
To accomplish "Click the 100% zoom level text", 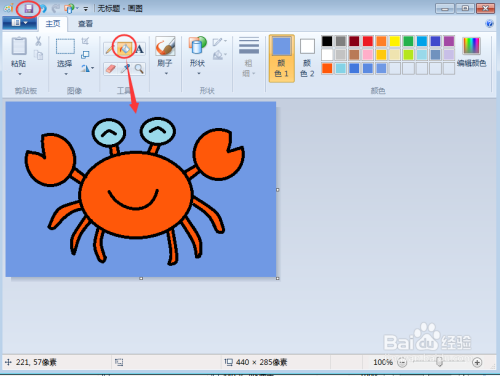I will click(383, 362).
